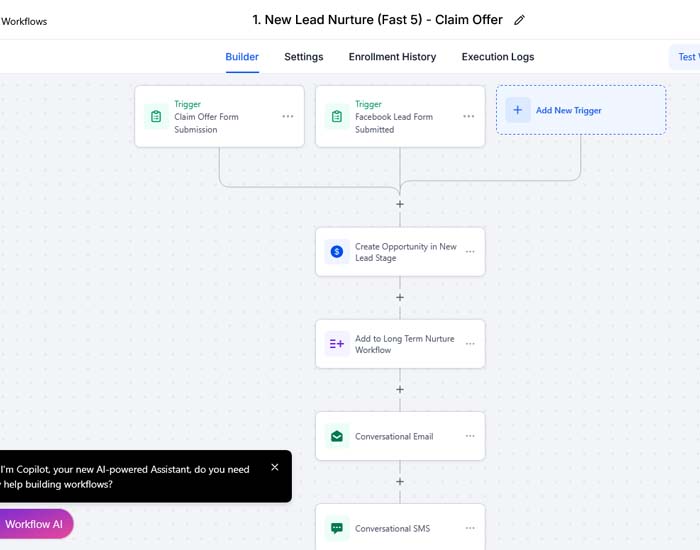Switch to the Settings tab
The width and height of the screenshot is (700, 550).
click(x=304, y=57)
